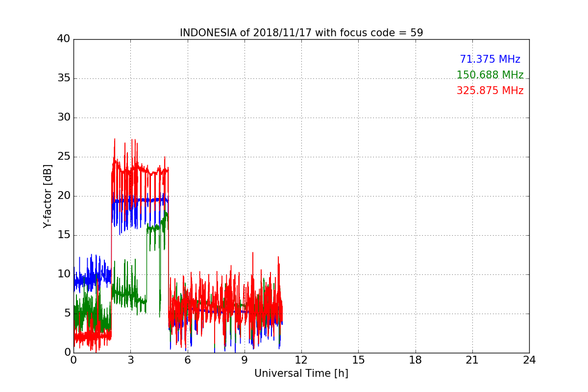
Task: Click the Universal Time [h] axis label
Action: (x=301, y=373)
